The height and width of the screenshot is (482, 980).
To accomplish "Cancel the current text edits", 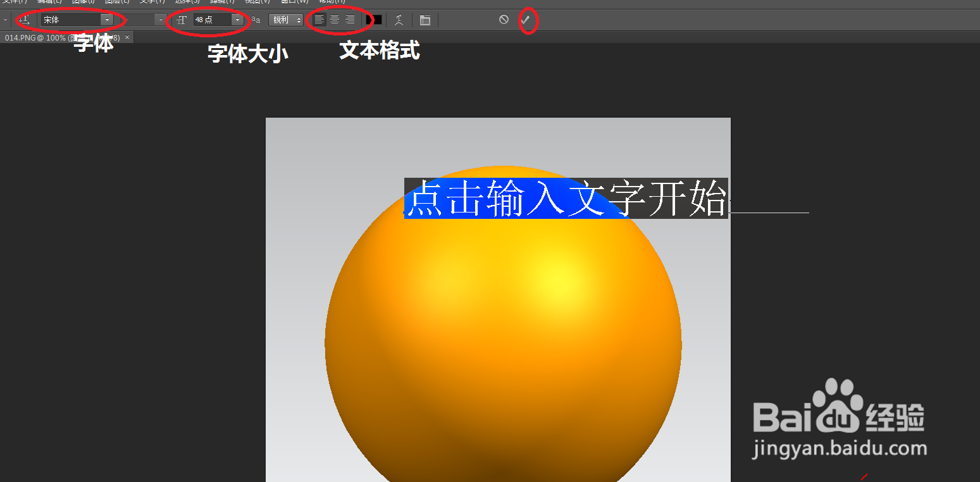I will [504, 20].
